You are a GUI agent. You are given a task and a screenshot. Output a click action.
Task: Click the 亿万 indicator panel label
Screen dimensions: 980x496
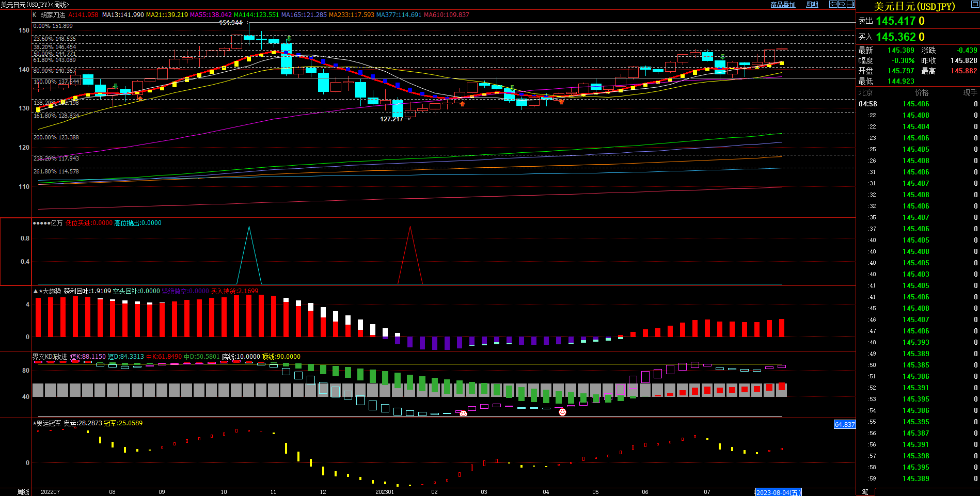tap(56, 223)
